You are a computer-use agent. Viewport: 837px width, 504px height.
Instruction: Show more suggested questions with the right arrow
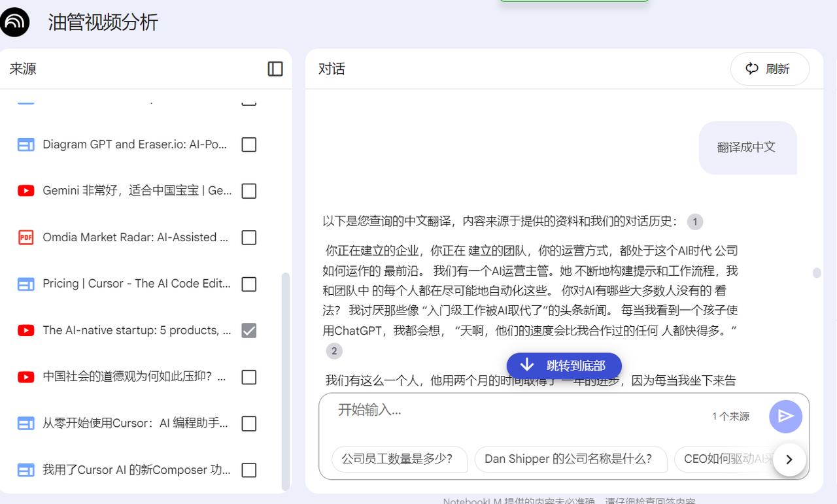(789, 460)
